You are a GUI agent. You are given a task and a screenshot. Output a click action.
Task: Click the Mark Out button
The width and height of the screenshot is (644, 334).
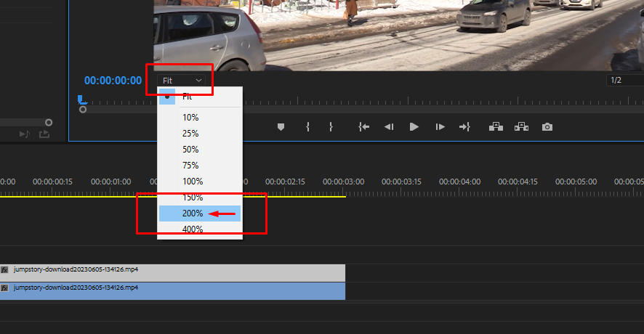tap(331, 127)
